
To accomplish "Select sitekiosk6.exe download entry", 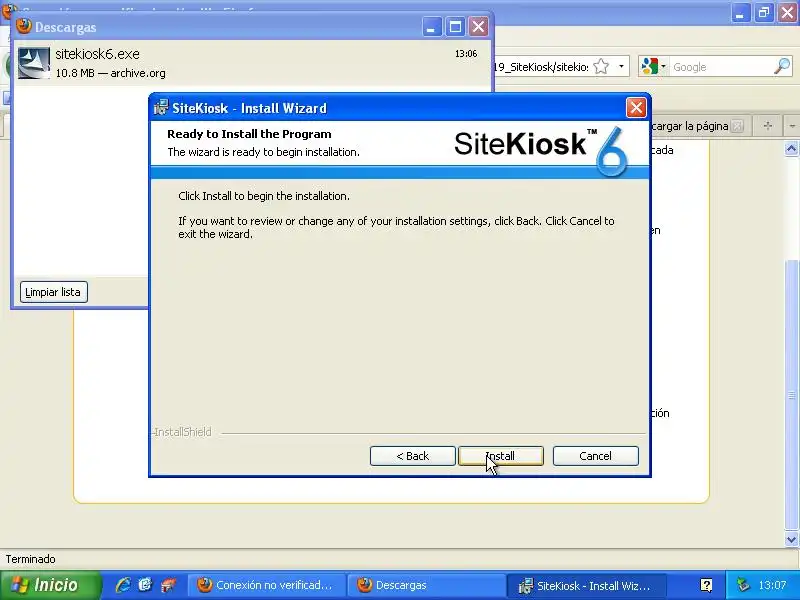I will (252, 63).
